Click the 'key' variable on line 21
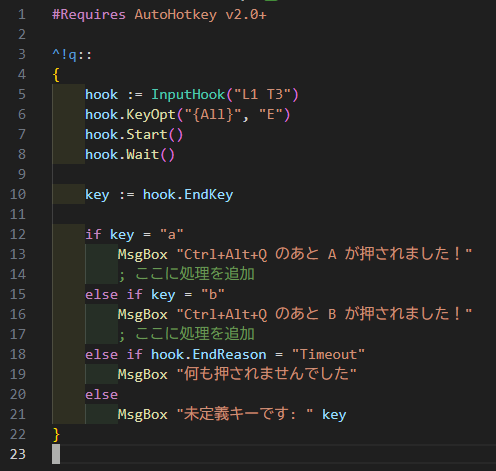496x471 pixels. click(334, 415)
